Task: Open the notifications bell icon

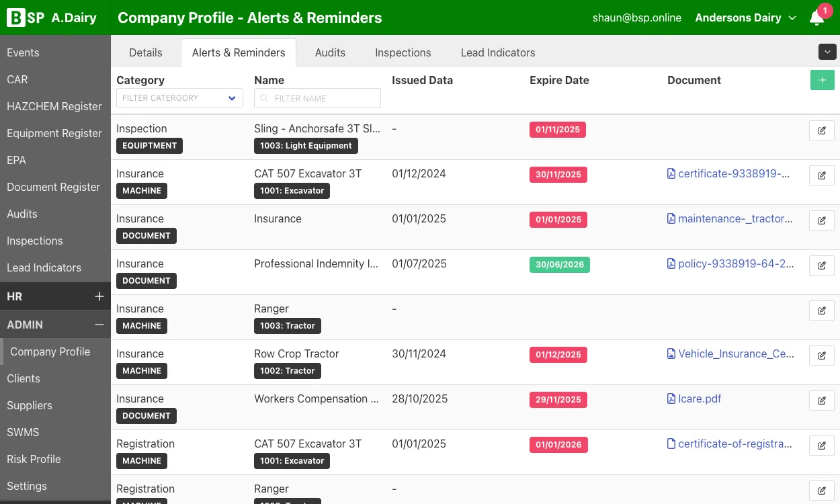Action: tap(817, 18)
